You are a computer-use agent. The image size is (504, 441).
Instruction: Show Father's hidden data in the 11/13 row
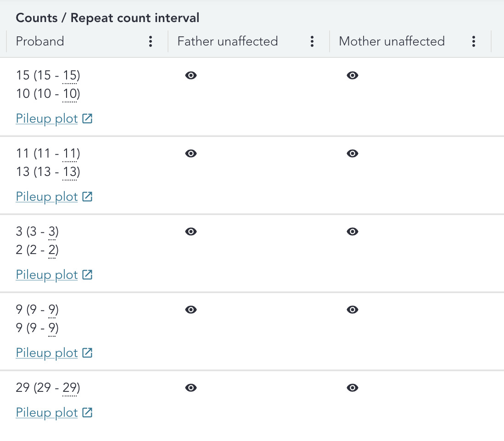coord(190,153)
